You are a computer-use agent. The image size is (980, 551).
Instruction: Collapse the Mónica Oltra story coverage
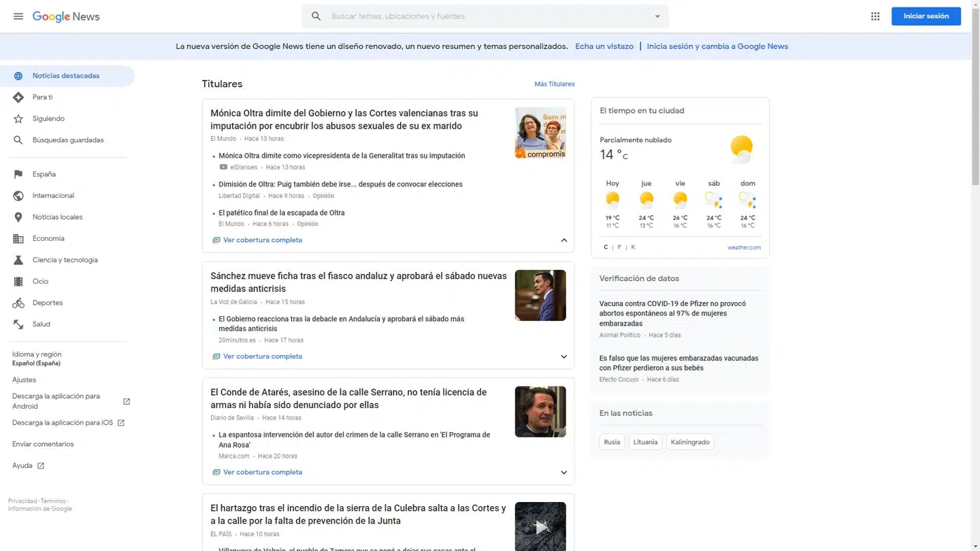click(563, 239)
